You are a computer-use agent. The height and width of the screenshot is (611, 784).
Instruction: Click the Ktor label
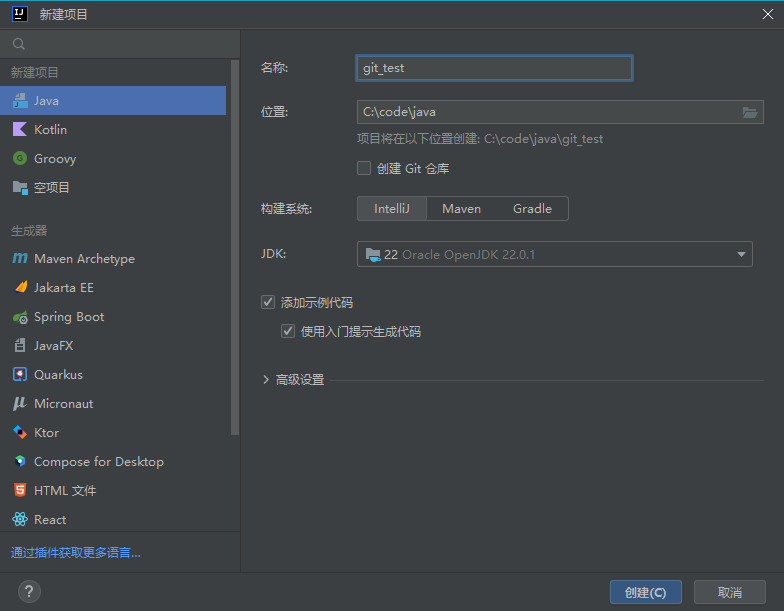tap(46, 432)
